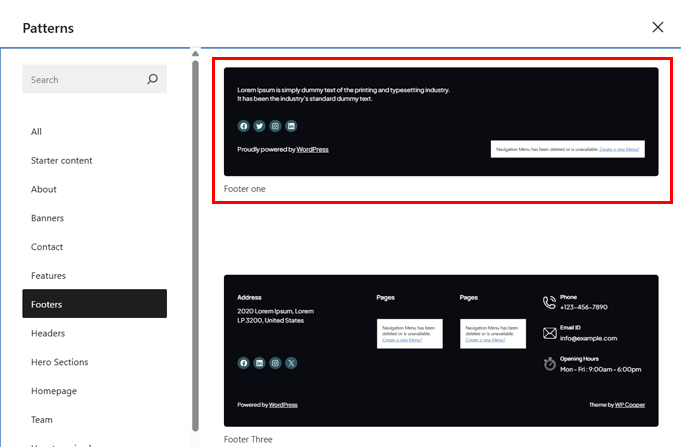The height and width of the screenshot is (447, 681).
Task: Click the WordPress link in Footer Three
Action: pyautogui.click(x=283, y=405)
